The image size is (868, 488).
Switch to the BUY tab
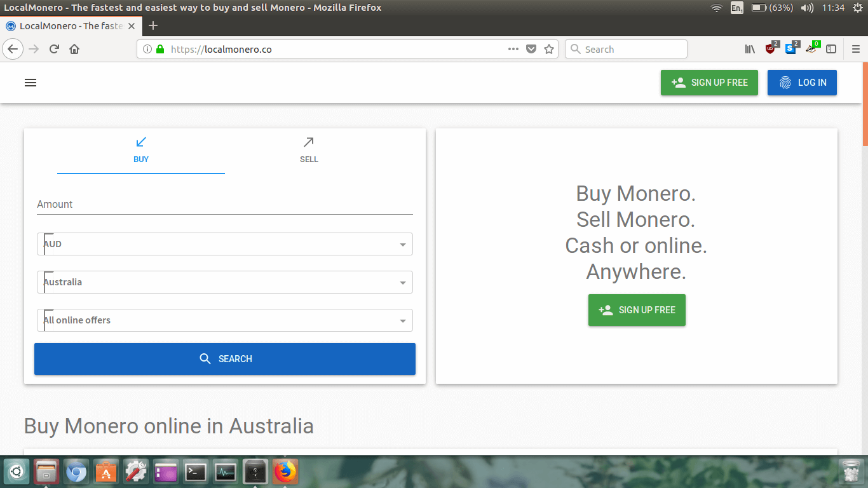coord(141,151)
